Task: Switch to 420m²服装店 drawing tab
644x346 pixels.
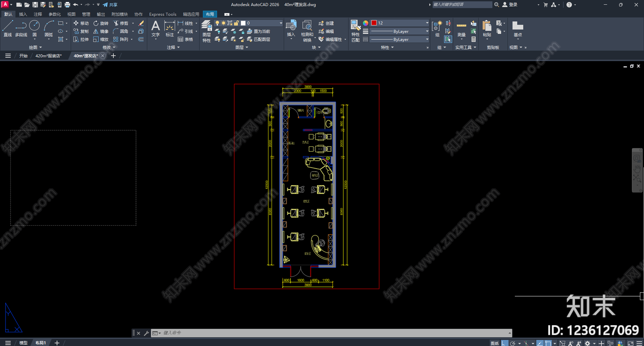Action: (49, 56)
